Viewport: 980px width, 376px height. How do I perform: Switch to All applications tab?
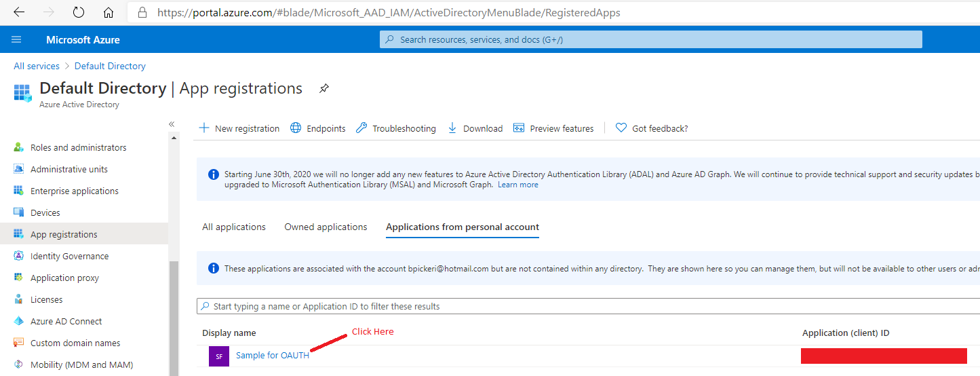pyautogui.click(x=234, y=227)
